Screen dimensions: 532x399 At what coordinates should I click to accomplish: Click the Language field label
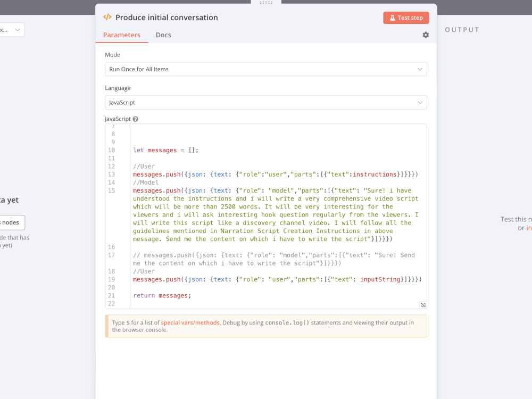[118, 88]
